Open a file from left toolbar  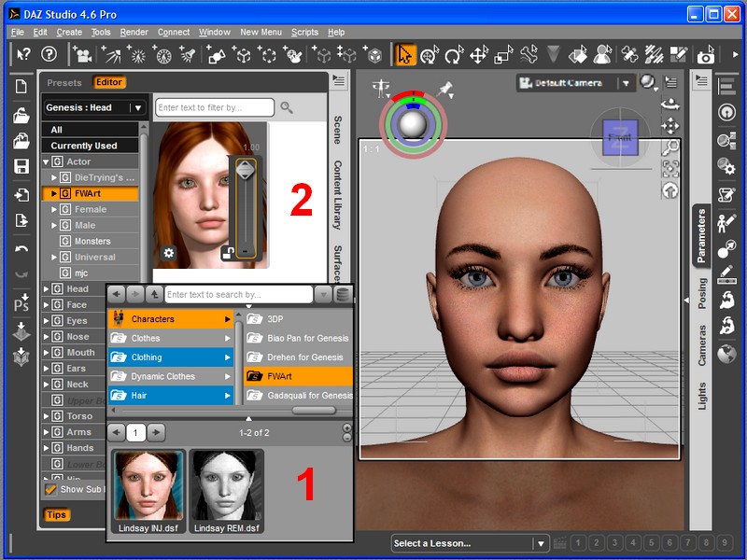21,115
